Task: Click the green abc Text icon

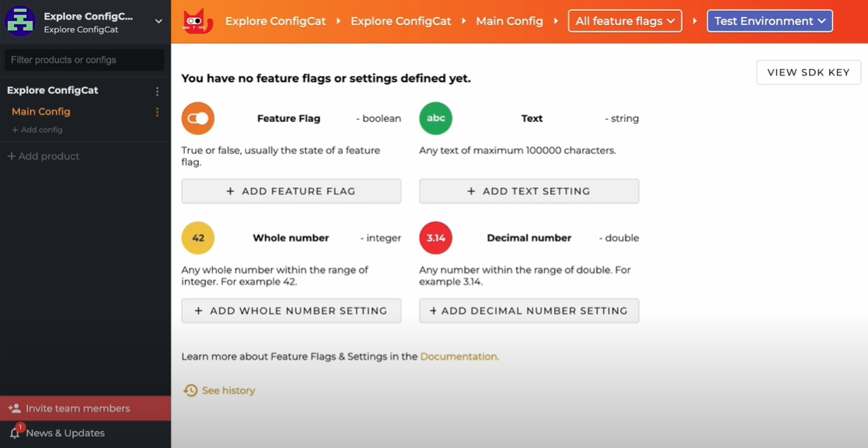Action: tap(435, 119)
